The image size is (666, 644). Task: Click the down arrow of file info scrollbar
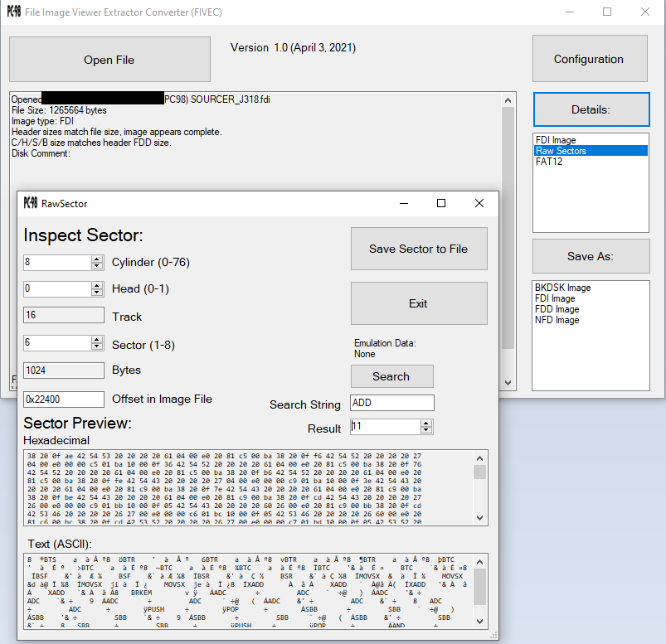click(x=508, y=382)
